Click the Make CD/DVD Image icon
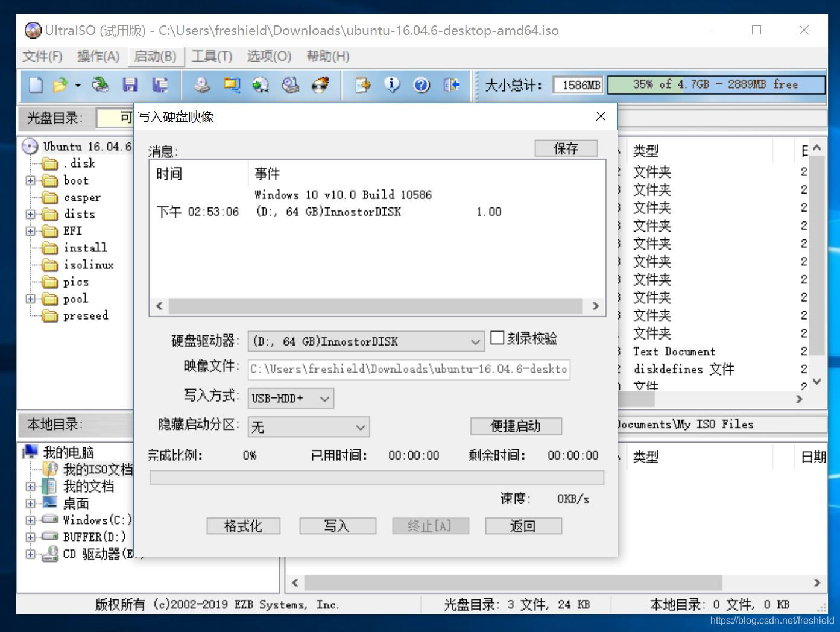This screenshot has height=632, width=840. pos(202,85)
